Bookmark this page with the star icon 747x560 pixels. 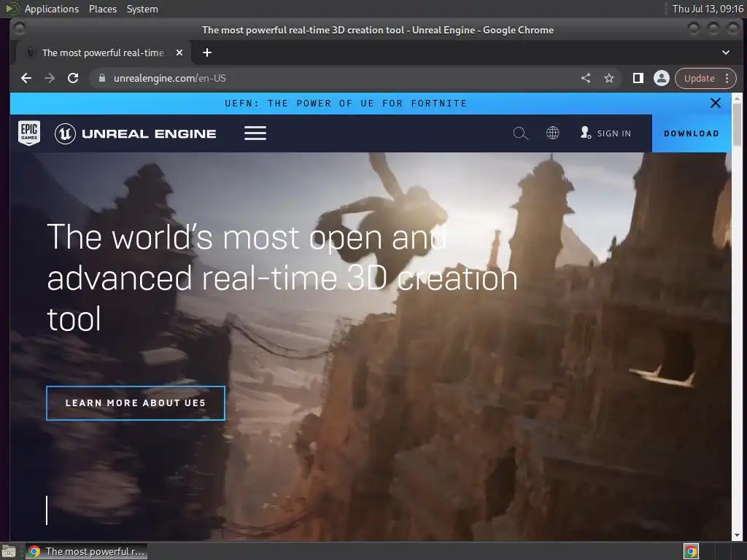pyautogui.click(x=609, y=78)
